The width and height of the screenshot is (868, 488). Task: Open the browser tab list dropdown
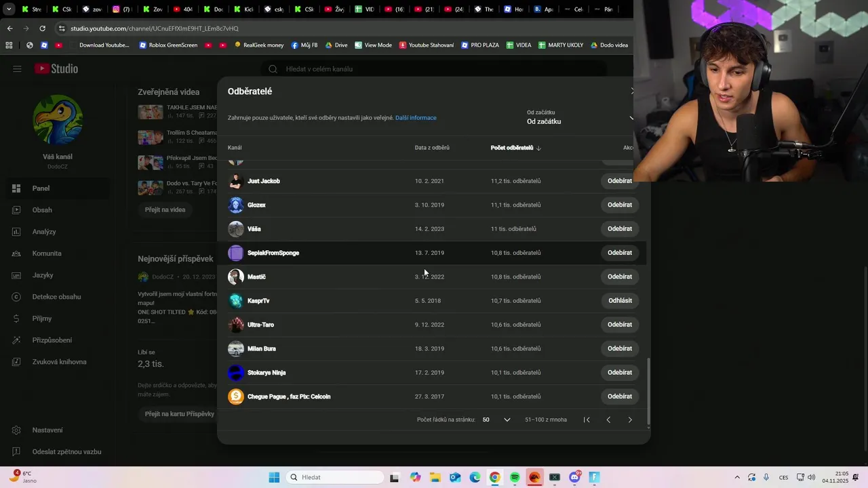(9, 9)
